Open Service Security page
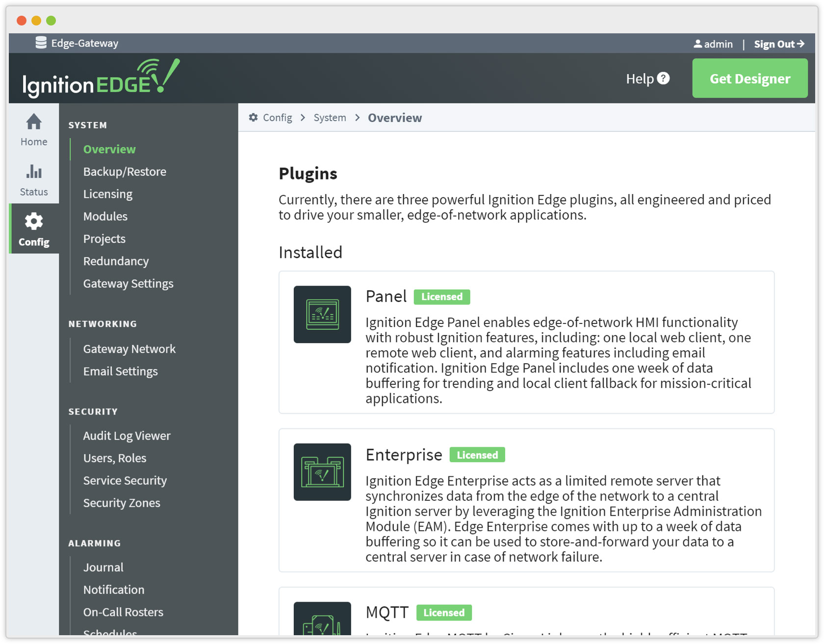 click(x=125, y=480)
